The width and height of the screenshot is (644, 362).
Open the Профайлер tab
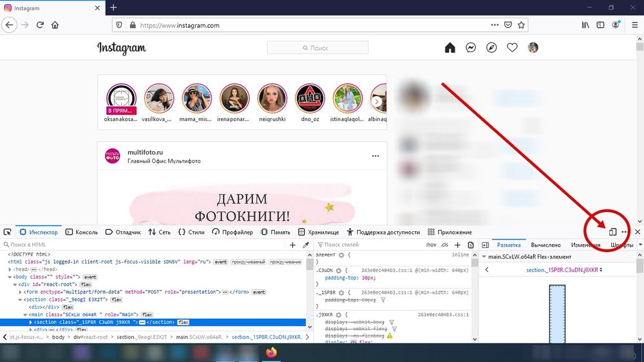[232, 232]
